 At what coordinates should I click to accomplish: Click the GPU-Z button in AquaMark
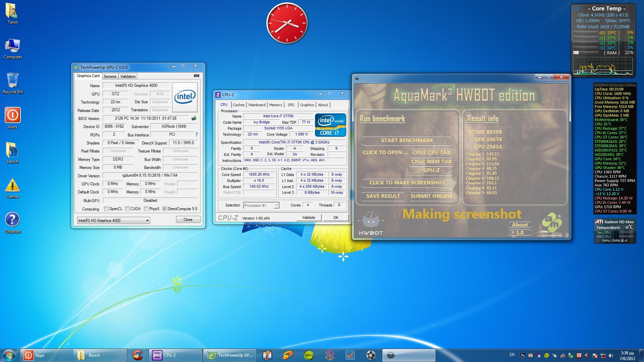click(431, 170)
